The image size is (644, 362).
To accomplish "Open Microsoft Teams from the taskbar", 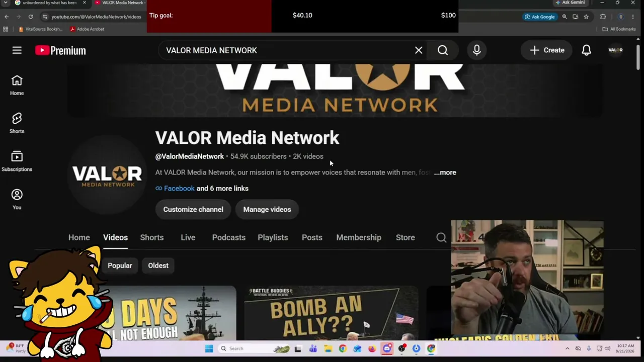I will coord(313,348).
